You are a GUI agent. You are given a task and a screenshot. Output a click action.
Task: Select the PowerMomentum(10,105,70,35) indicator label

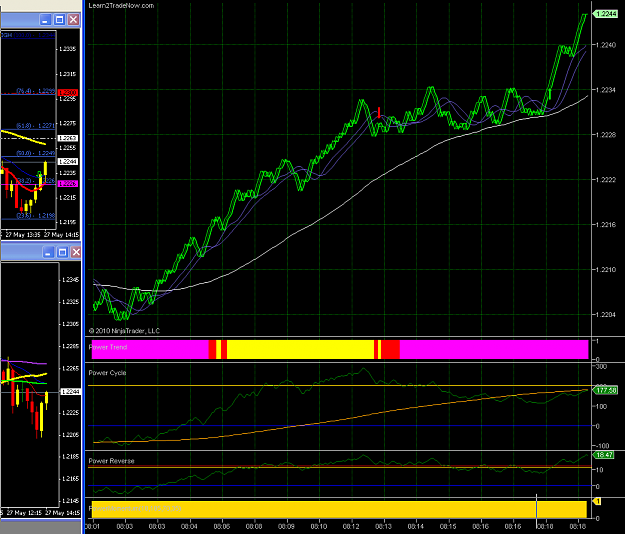pos(135,508)
